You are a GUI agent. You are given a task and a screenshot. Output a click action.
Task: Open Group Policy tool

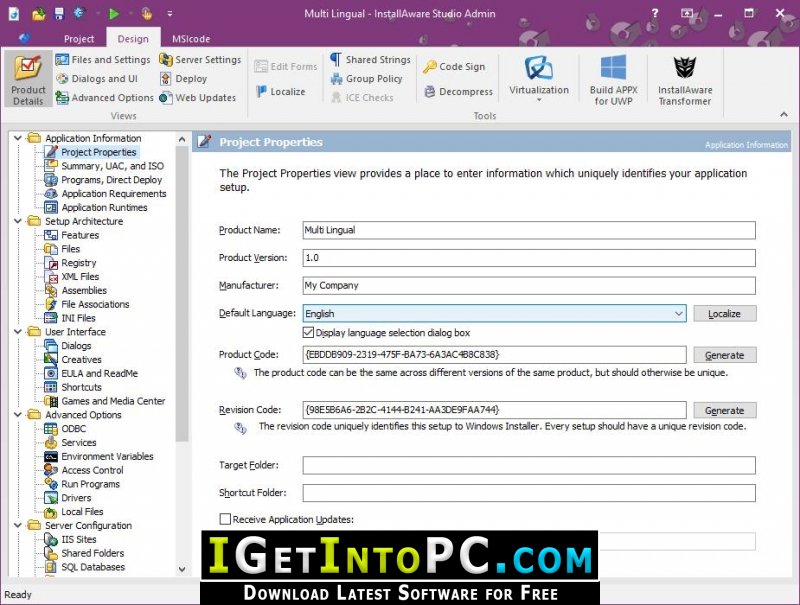[x=367, y=79]
